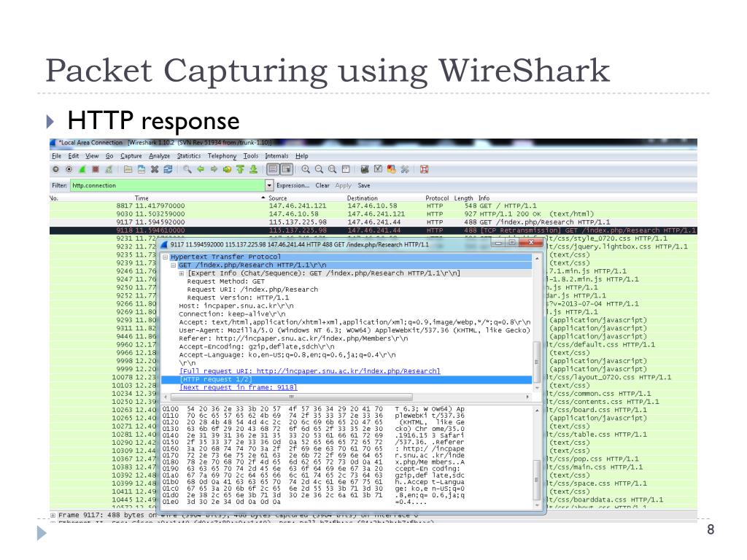Image resolution: width=747 pixels, height=560 pixels.
Task: Restart the running live capture icon
Action: click(109, 169)
